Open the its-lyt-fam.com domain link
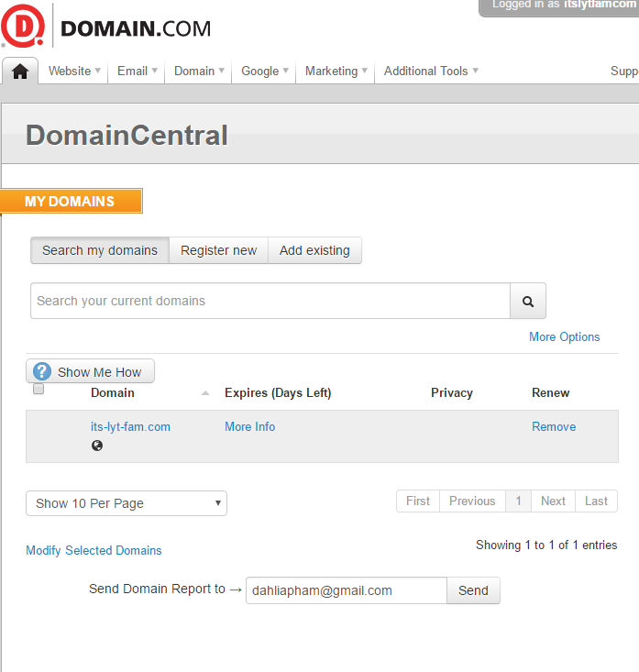Viewport: 639px width, 672px height. click(131, 427)
